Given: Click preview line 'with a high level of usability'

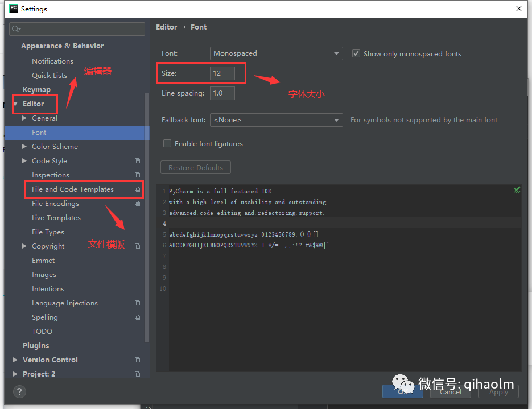Looking at the screenshot, I should coord(248,202).
